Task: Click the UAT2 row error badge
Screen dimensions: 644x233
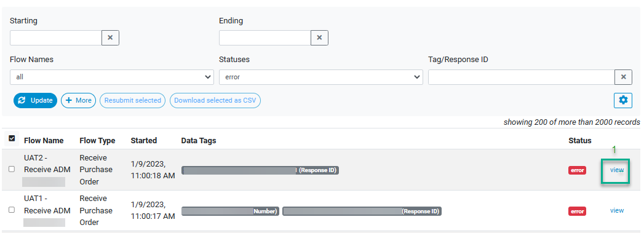Action: 577,170
